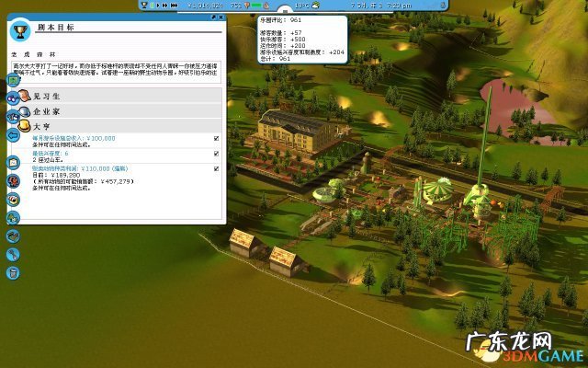This screenshot has height=368, width=588.
Task: Click the total 961 line in tooltip
Action: (276, 59)
